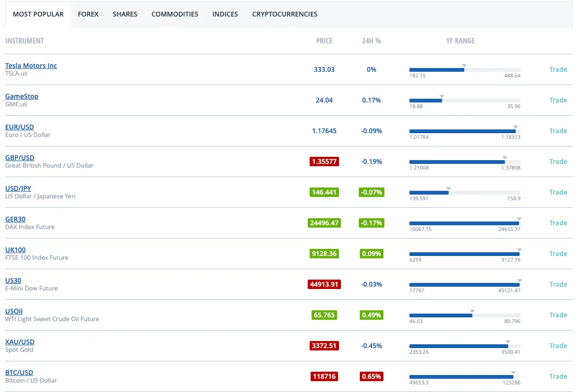The height and width of the screenshot is (392, 582).
Task: Open UK100 instrument link
Action: [x=16, y=250]
